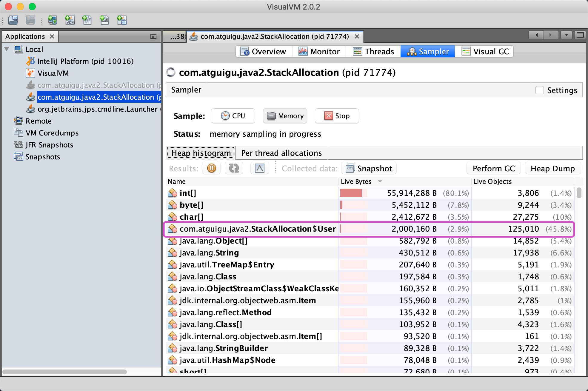
Task: Toggle Live Bytes column sort arrow
Action: (380, 181)
